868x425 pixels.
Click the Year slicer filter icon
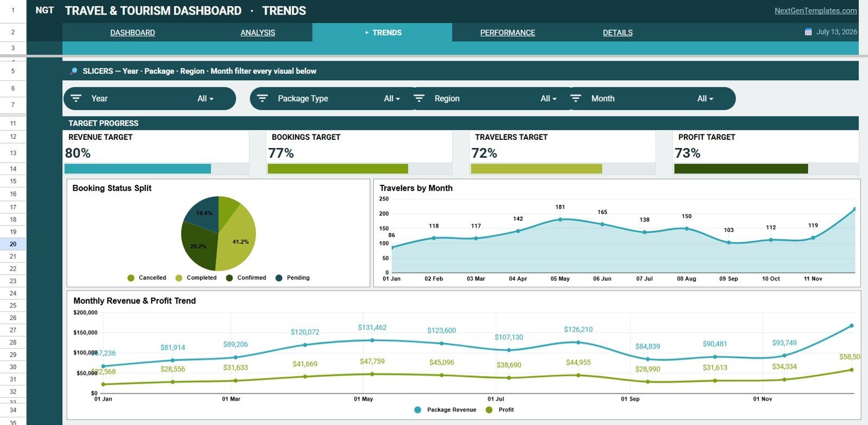point(76,99)
